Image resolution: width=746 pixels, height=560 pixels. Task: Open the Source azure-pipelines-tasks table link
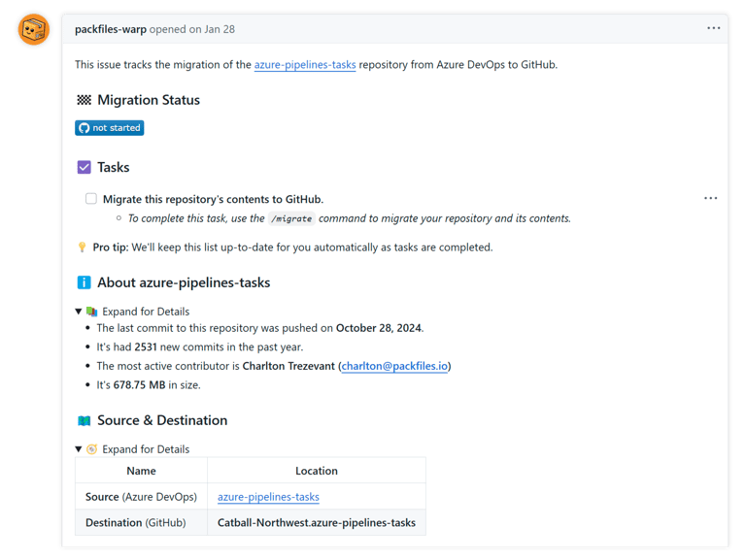tap(268, 497)
